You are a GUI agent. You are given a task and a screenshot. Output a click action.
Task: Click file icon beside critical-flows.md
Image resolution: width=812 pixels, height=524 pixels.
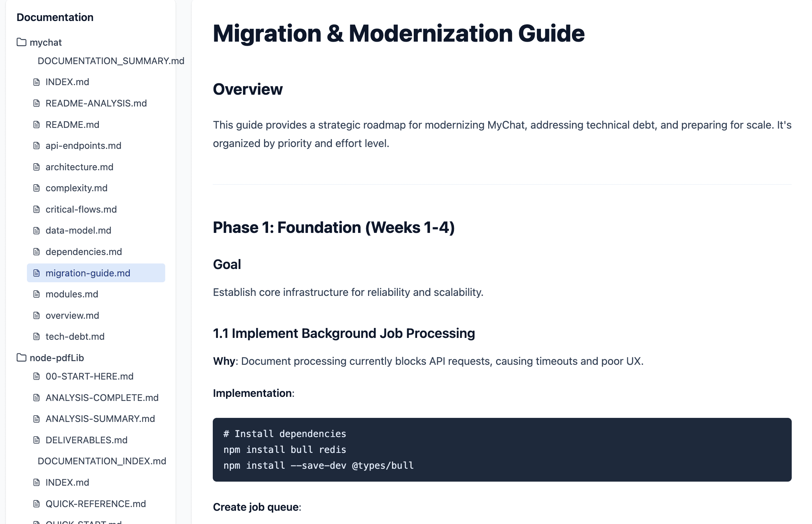point(37,209)
